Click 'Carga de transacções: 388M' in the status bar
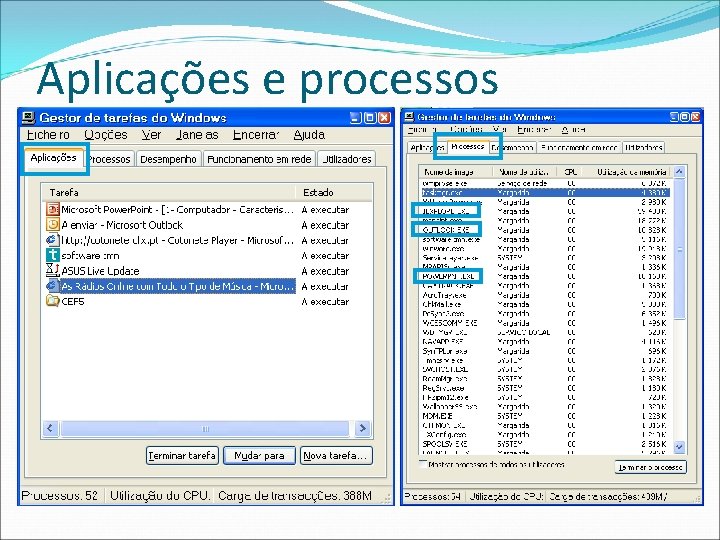720x540 pixels. [x=295, y=495]
